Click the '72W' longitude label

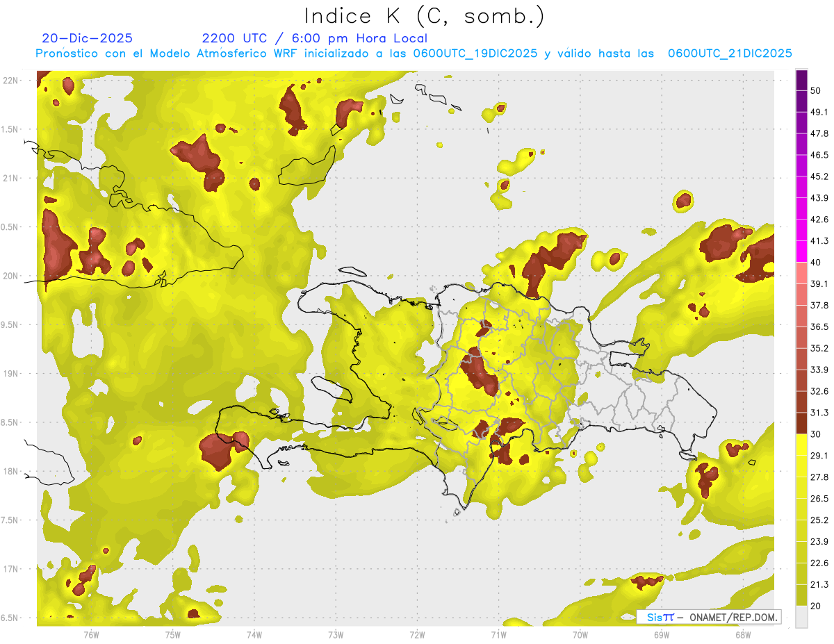417,634
